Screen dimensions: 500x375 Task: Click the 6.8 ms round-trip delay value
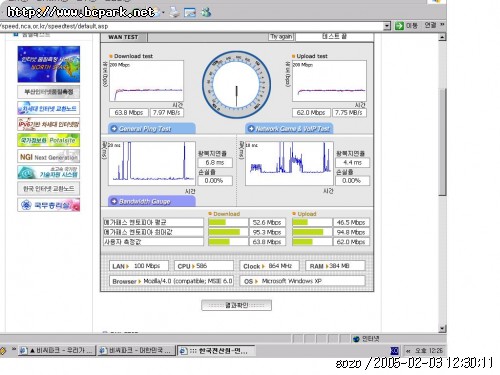pyautogui.click(x=215, y=163)
